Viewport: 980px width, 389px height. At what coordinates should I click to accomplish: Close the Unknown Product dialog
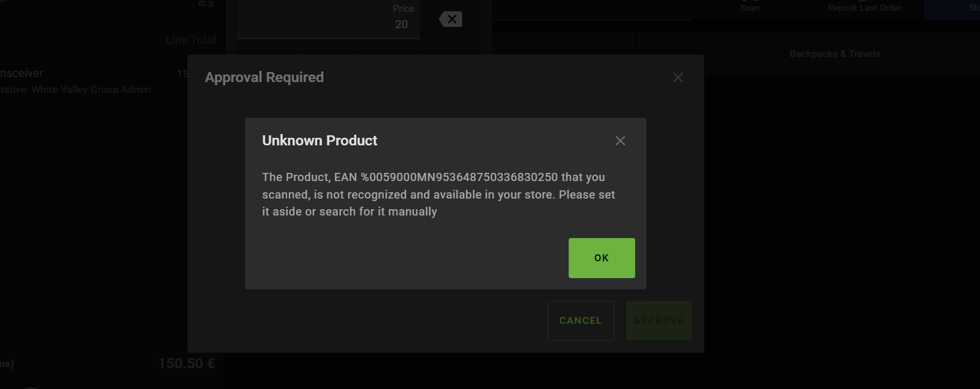click(620, 141)
